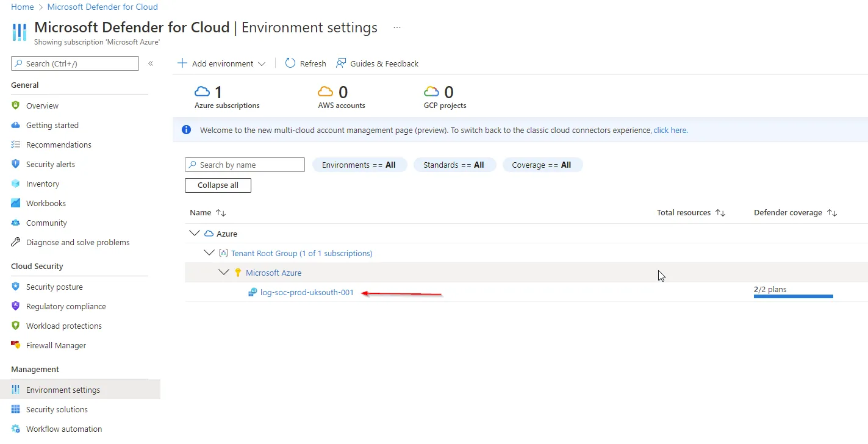Click the Firewall Manager icon
Viewport: 868px width, 444px height.
[x=16, y=345]
